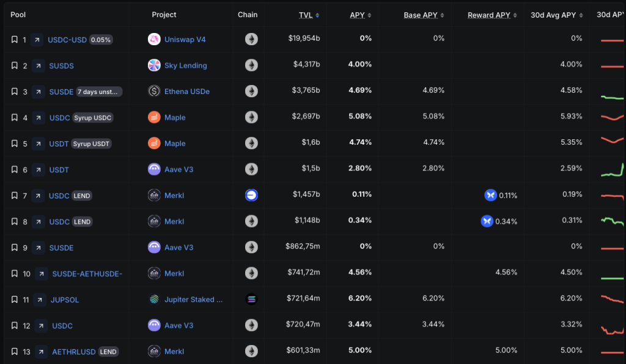This screenshot has width=626, height=364.
Task: Click the Base chain icon in row 7
Action: click(x=251, y=195)
